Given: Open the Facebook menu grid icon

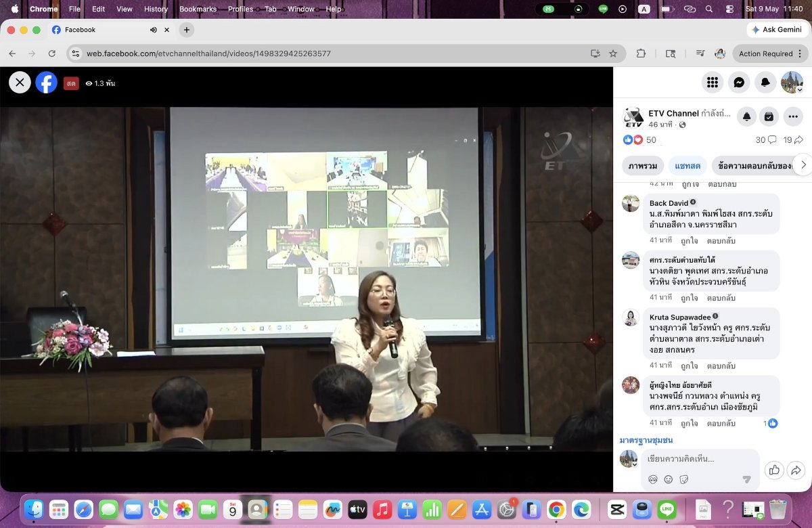Looking at the screenshot, I should tap(712, 82).
